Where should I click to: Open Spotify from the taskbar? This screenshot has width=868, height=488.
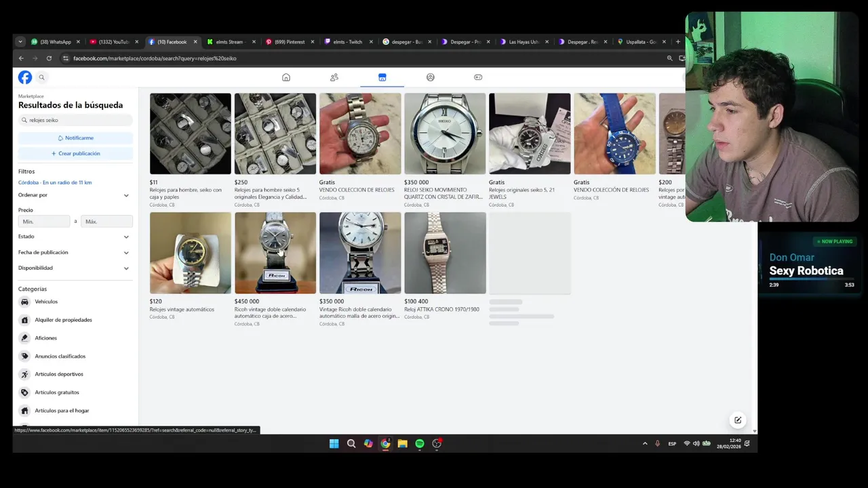pyautogui.click(x=420, y=444)
